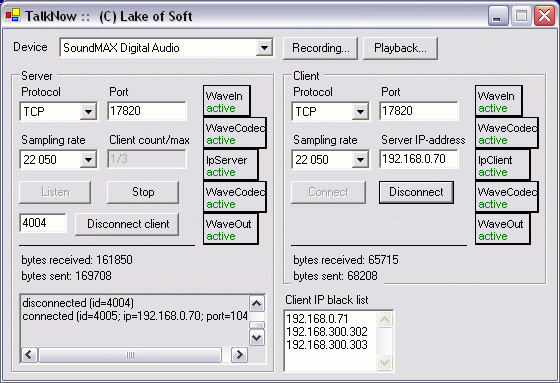
Task: Click the client id field 4004
Action: point(43,223)
